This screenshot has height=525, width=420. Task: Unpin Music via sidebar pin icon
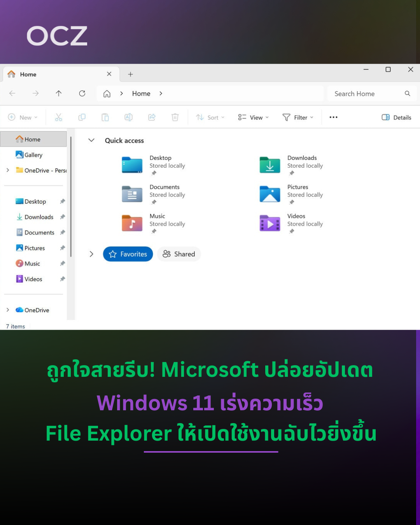(x=62, y=264)
